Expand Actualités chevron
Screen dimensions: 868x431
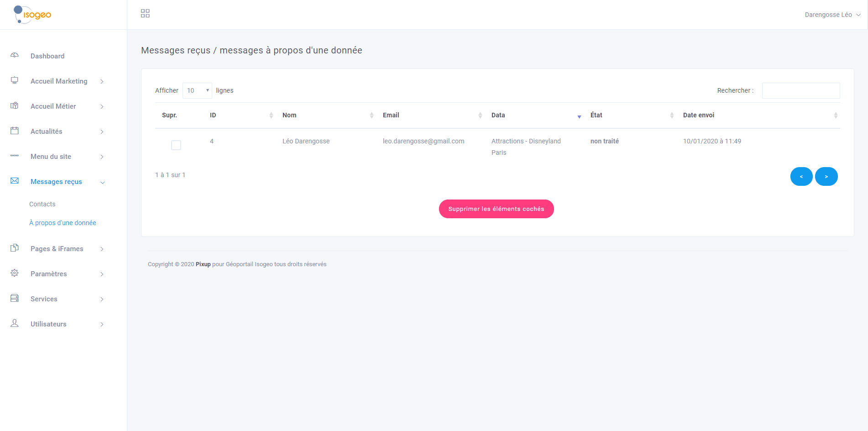[102, 131]
